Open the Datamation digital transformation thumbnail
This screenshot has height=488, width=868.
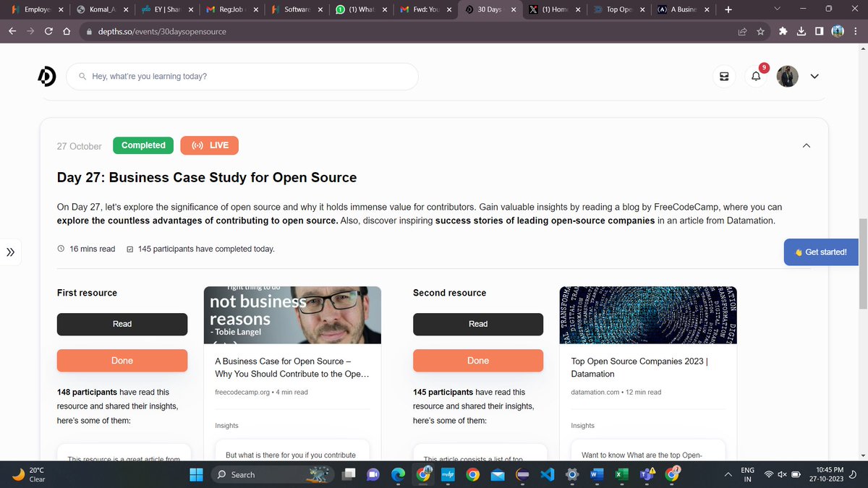point(649,315)
